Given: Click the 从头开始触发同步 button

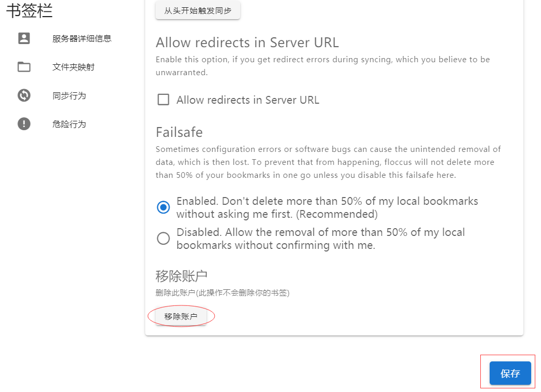Looking at the screenshot, I should pyautogui.click(x=198, y=11).
